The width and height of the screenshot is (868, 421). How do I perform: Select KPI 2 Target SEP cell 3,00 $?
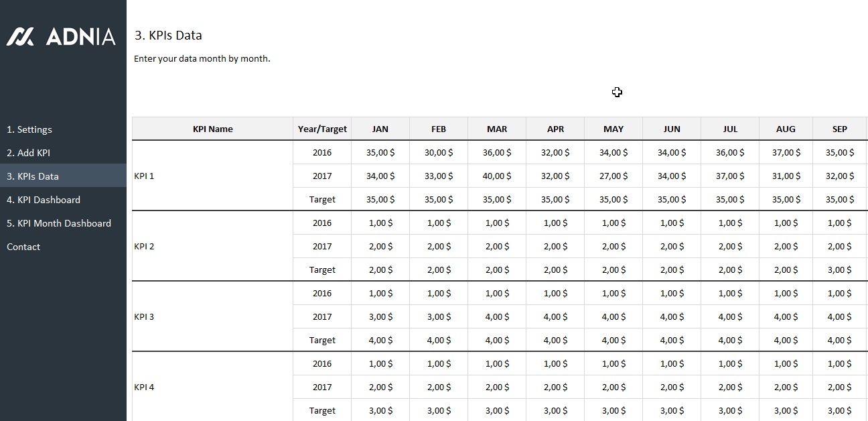click(x=840, y=270)
